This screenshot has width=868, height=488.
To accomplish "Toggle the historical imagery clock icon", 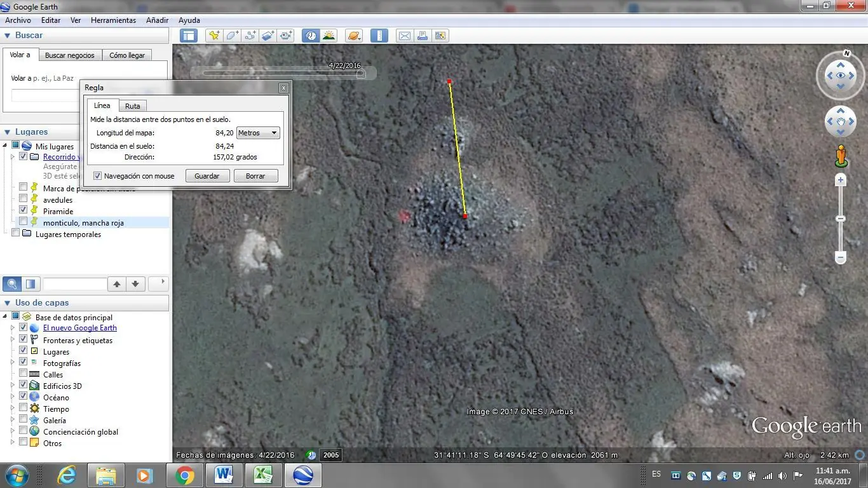I will tap(310, 36).
